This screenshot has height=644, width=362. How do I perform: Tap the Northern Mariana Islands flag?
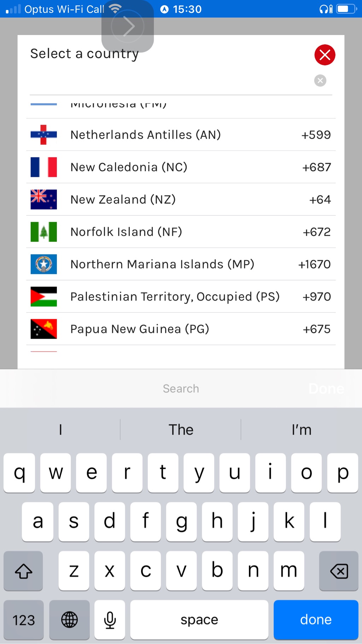click(x=43, y=264)
